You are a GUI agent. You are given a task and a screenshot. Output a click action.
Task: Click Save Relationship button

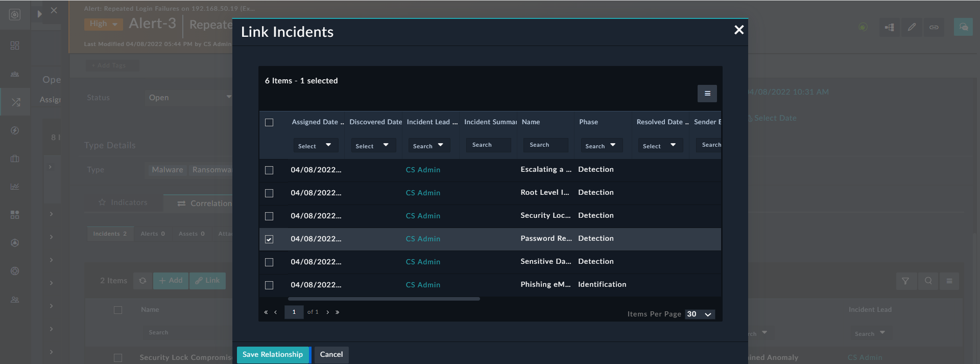273,355
